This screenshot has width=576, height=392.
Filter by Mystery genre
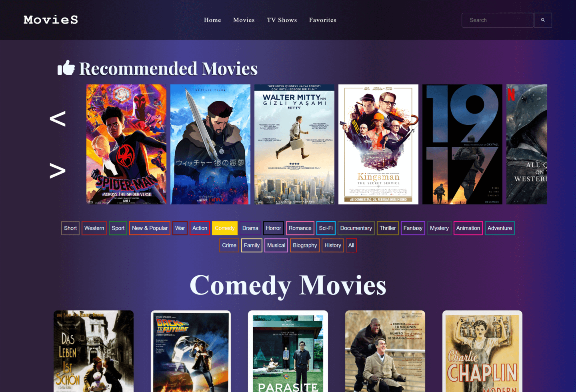pyautogui.click(x=439, y=228)
